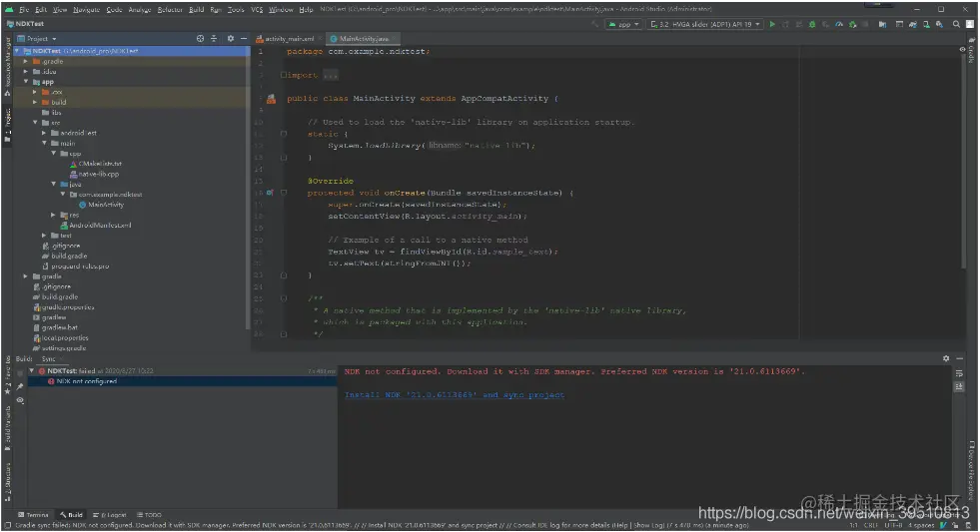The height and width of the screenshot is (532, 980).
Task: Select local.properties file in tree
Action: coord(65,337)
